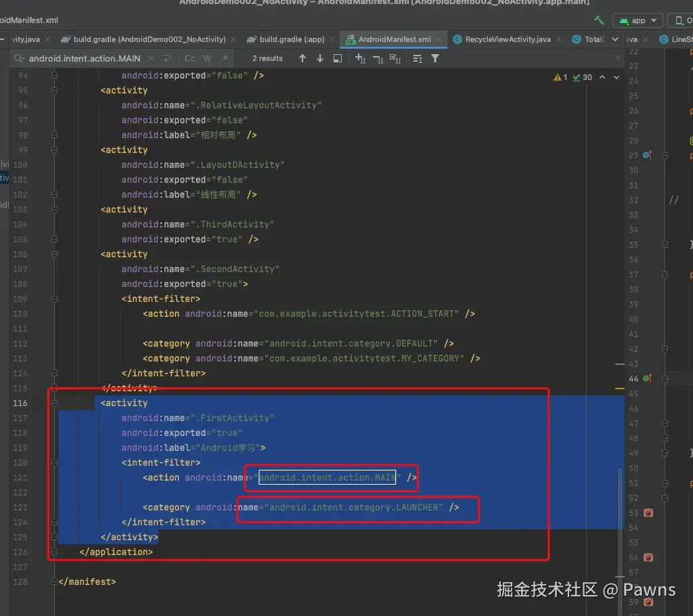The width and height of the screenshot is (693, 616).
Task: Collapse activity block at line 103
Action: point(54,210)
